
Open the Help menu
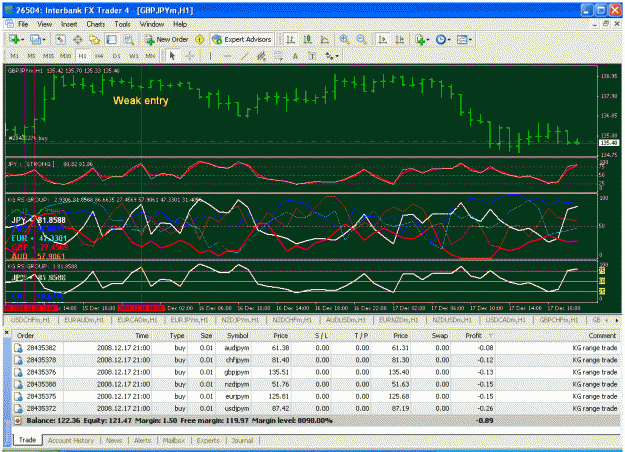180,24
